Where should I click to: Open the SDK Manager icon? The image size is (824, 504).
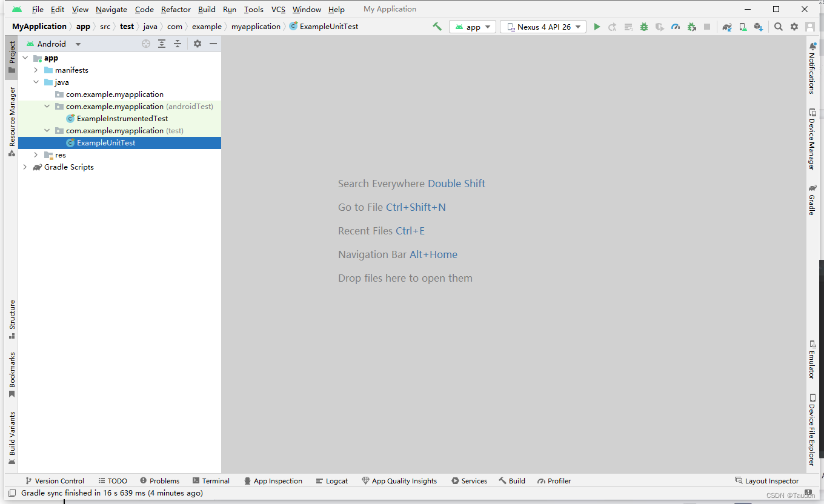pyautogui.click(x=759, y=27)
